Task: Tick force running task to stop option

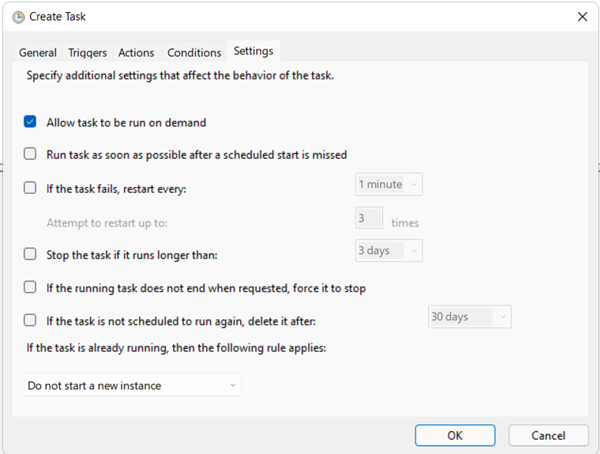Action: (30, 287)
